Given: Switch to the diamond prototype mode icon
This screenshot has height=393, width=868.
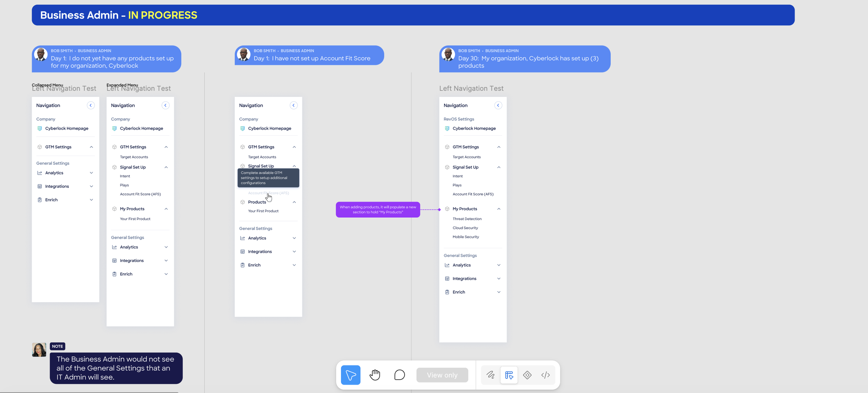Looking at the screenshot, I should pos(527,375).
